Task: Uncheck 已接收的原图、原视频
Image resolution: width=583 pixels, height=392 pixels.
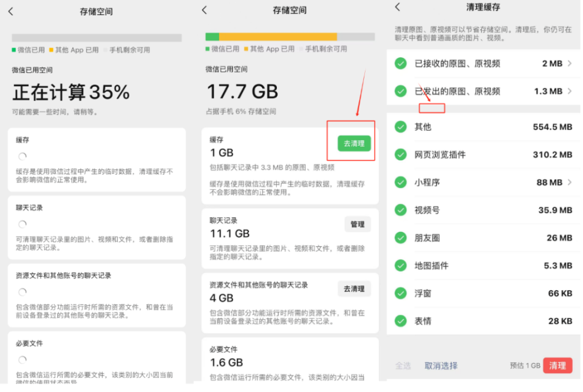Action: point(400,64)
